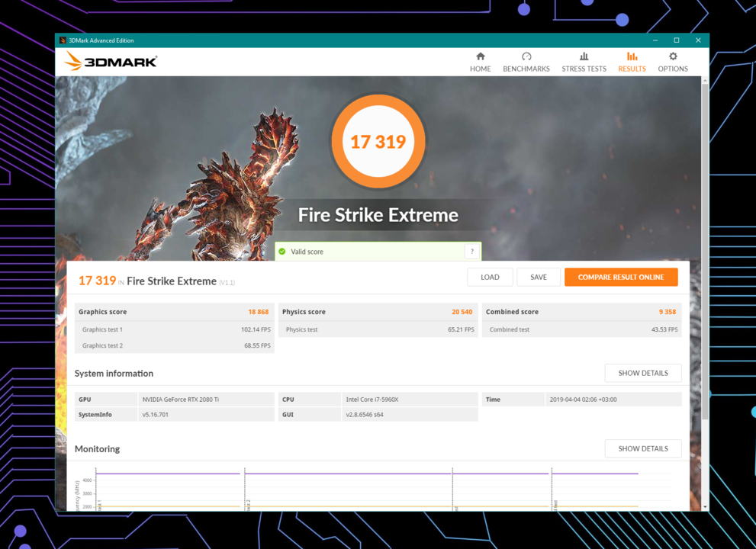
Task: Click the 2000 axis label on monitoring chart
Action: coord(87,507)
